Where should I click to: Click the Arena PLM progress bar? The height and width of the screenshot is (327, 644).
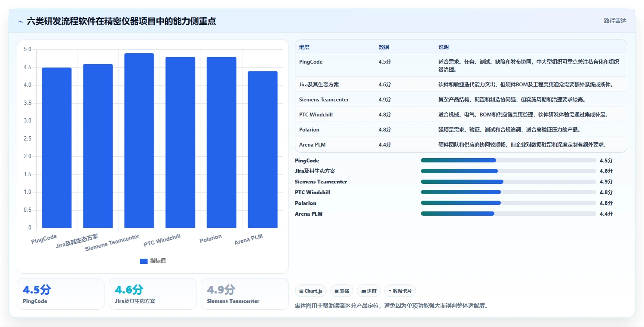(x=509, y=214)
